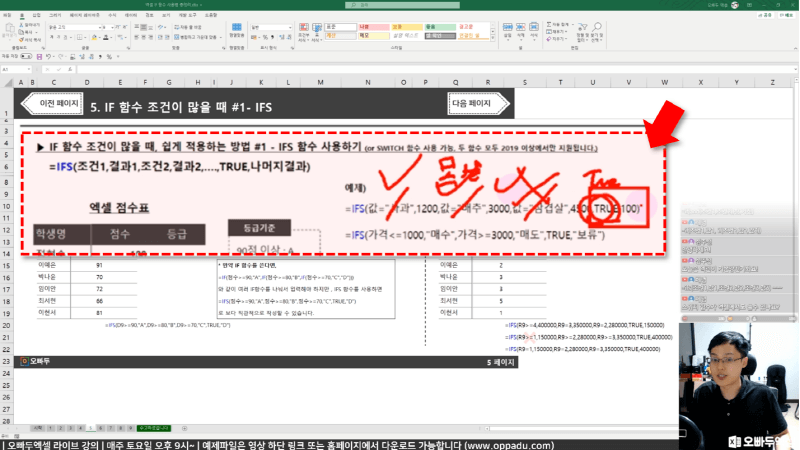Click the Select All corner triangle
This screenshot has height=450, width=800.
click(x=8, y=82)
